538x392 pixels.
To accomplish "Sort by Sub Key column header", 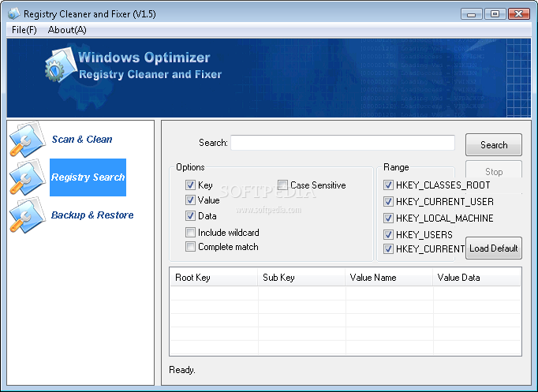I will pos(301,277).
